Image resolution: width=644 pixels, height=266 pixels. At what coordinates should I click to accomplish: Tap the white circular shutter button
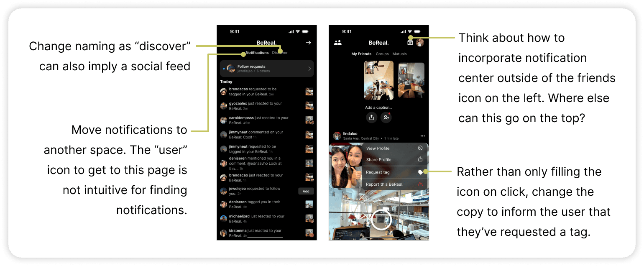381,220
